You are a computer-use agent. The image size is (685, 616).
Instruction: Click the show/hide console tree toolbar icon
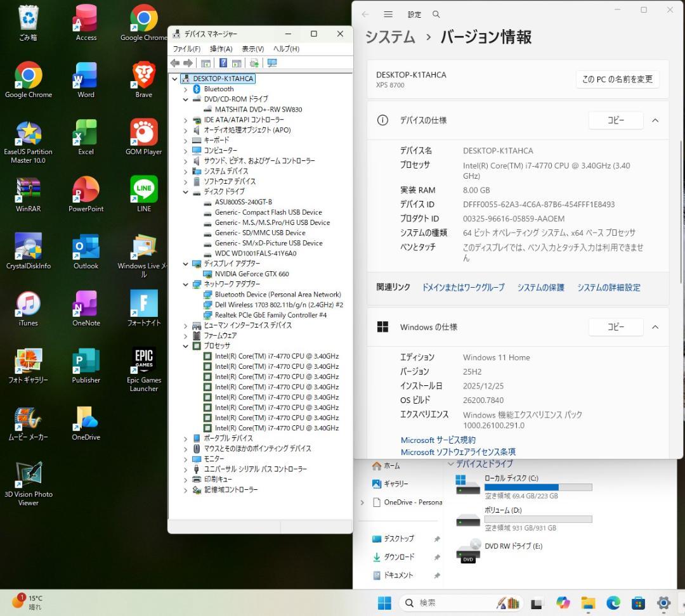point(205,63)
